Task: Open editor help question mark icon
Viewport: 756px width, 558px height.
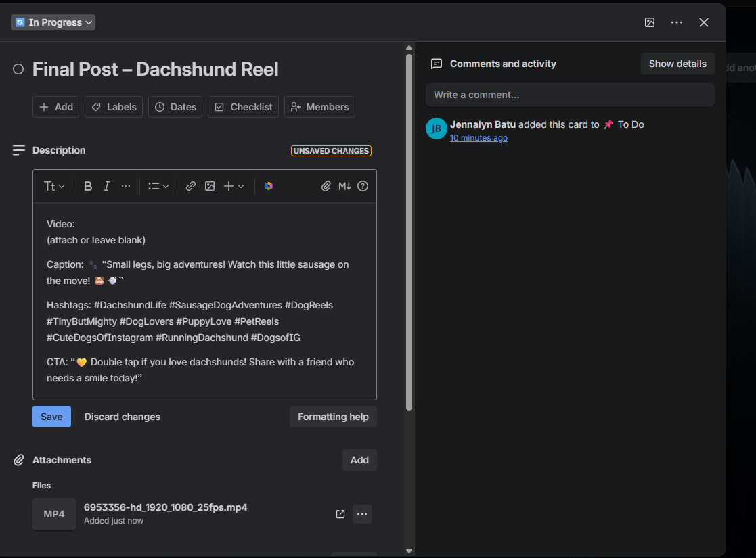Action: 363,186
